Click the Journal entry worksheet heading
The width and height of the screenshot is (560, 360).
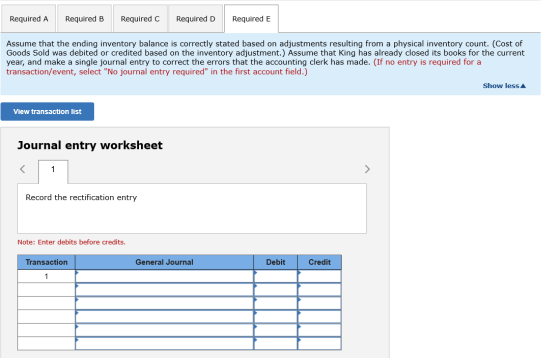pyautogui.click(x=90, y=145)
